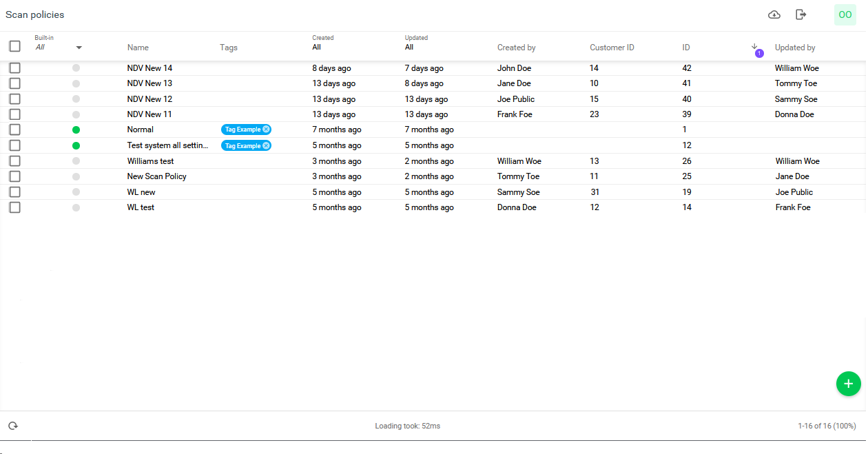Screen dimensions: 868x454
Task: Check the box for NDV New 14
Action: [14, 68]
